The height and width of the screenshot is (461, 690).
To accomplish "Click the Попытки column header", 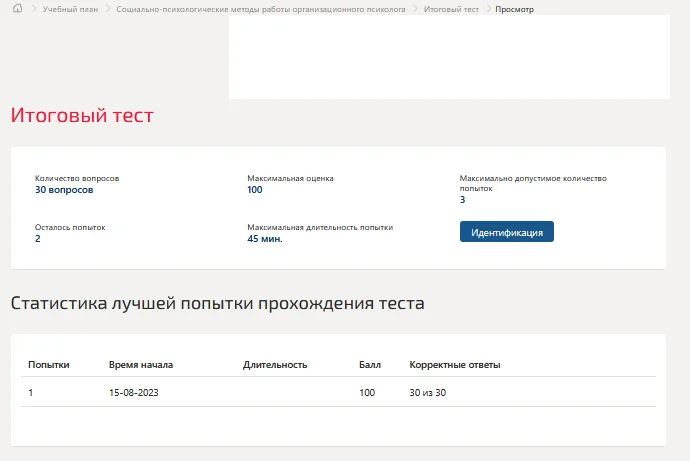I will [49, 365].
